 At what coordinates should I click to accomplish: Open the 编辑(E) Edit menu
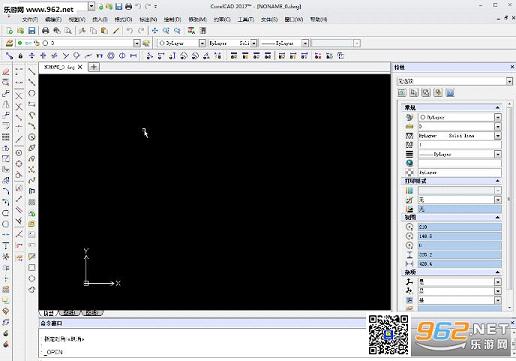53,20
